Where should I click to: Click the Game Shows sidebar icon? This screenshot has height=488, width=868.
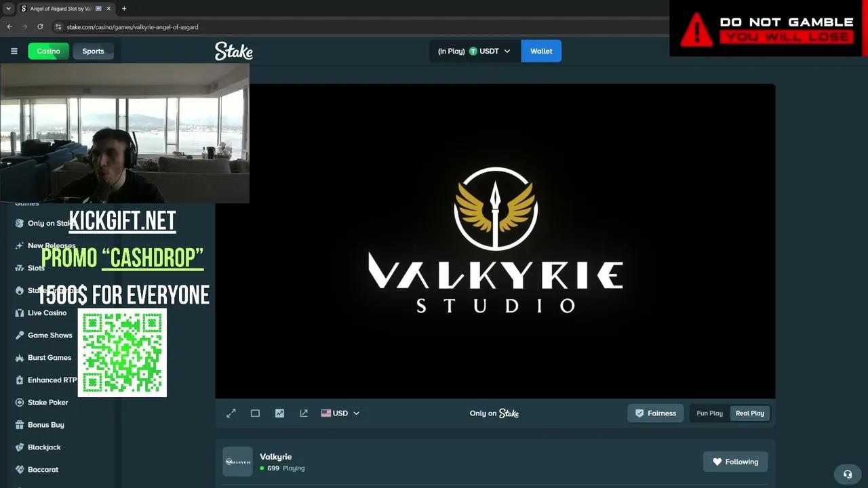[x=20, y=335]
